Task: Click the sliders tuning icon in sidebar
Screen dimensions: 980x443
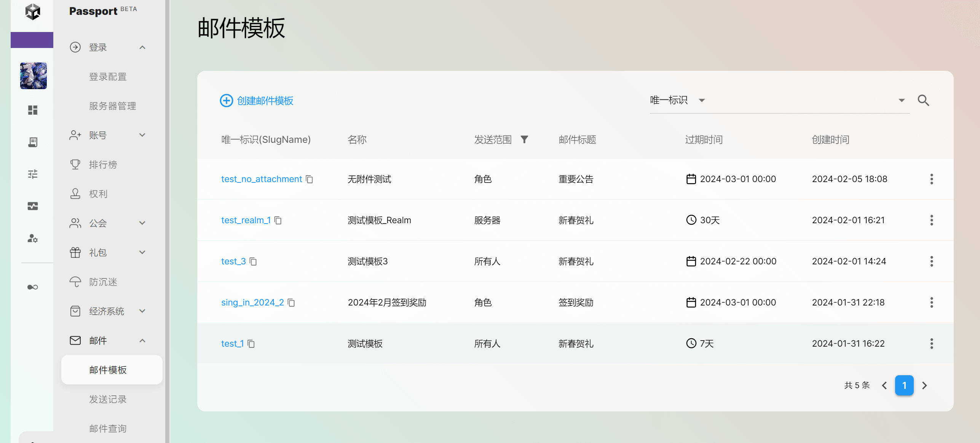Action: 33,174
